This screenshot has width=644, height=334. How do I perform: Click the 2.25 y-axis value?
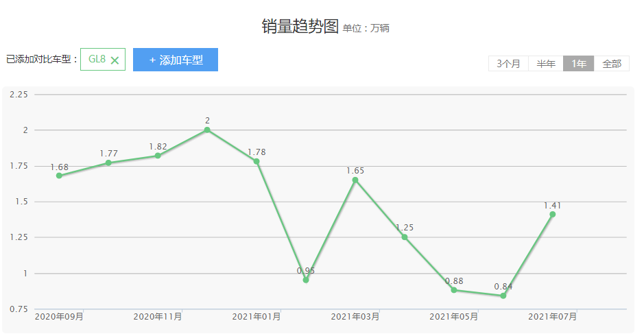[x=19, y=95]
